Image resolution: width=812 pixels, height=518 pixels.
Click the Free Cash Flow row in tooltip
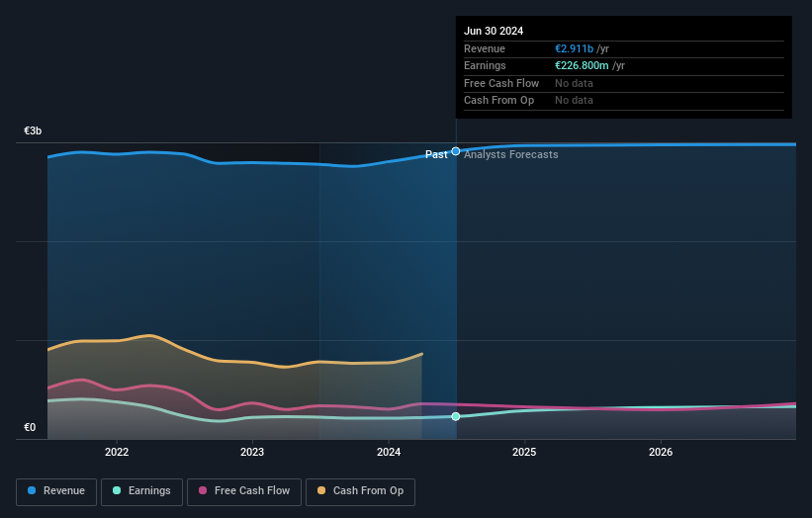(x=623, y=83)
